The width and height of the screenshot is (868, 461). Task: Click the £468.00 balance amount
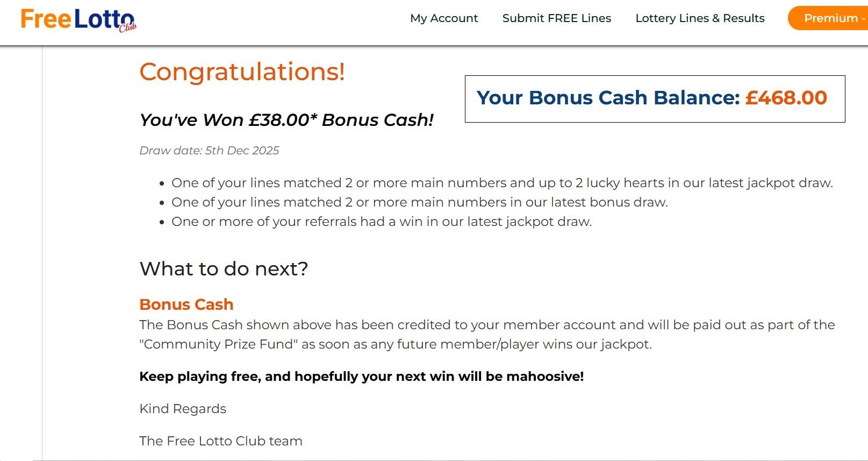(786, 98)
